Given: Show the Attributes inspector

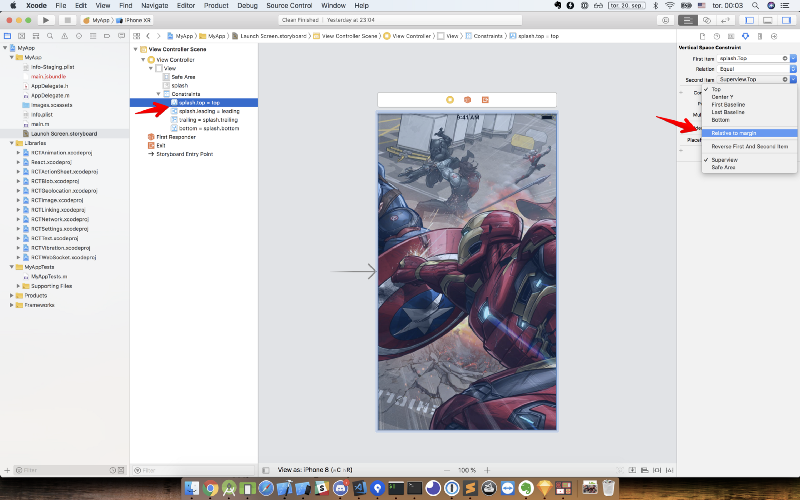Looking at the screenshot, I should pyautogui.click(x=745, y=36).
